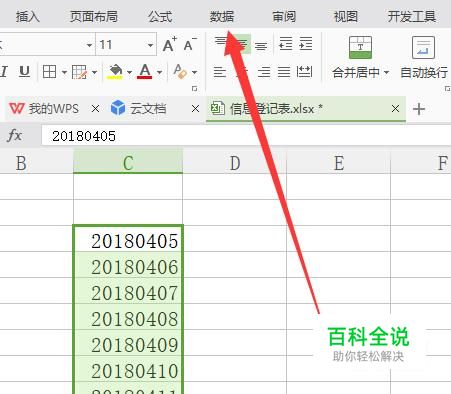Click the clear format eraser icon

click(x=180, y=71)
